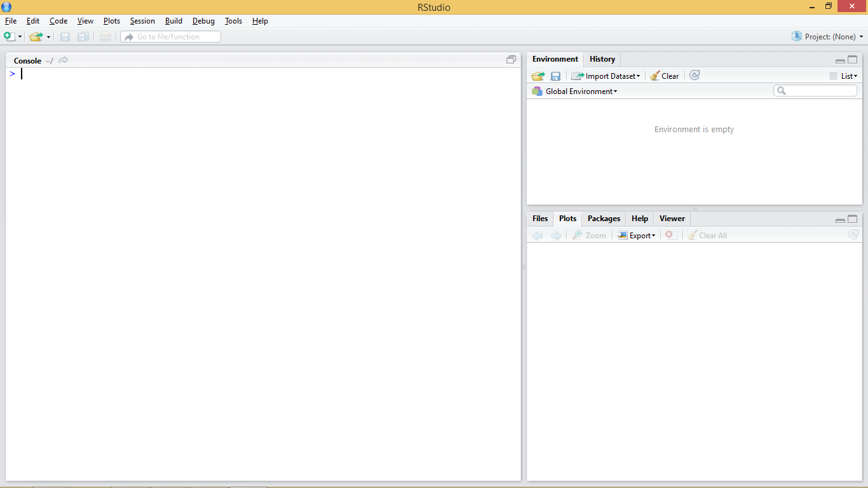This screenshot has width=868, height=488.
Task: Open the Plots menu
Action: pyautogui.click(x=112, y=21)
